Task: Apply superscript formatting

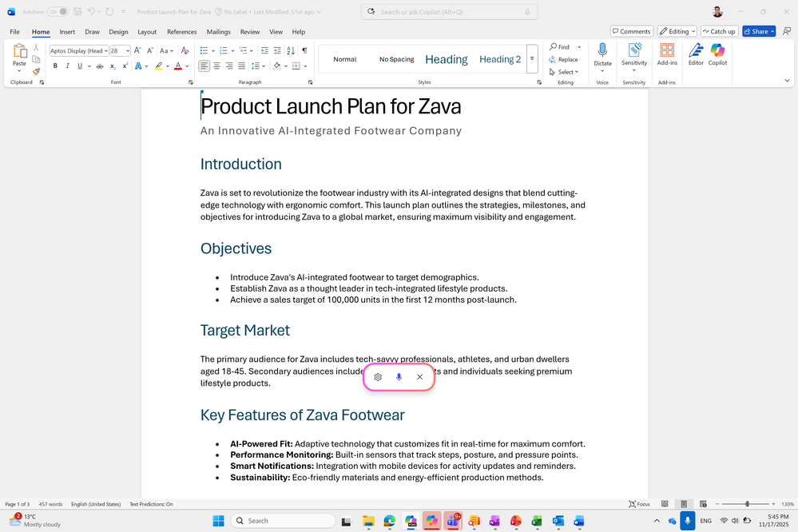Action: [x=125, y=66]
